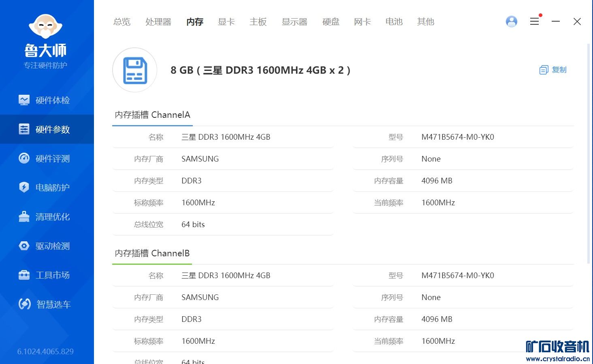Click the 内存插槽 ChannelA heading

point(152,115)
